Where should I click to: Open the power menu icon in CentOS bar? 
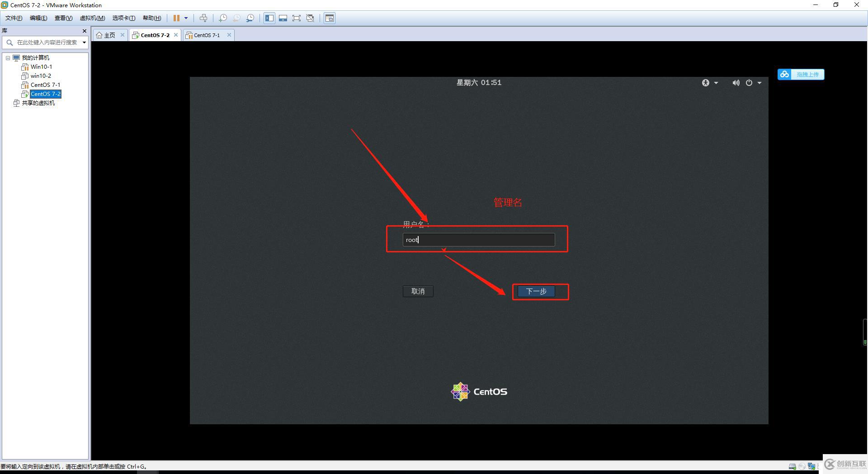[x=749, y=83]
